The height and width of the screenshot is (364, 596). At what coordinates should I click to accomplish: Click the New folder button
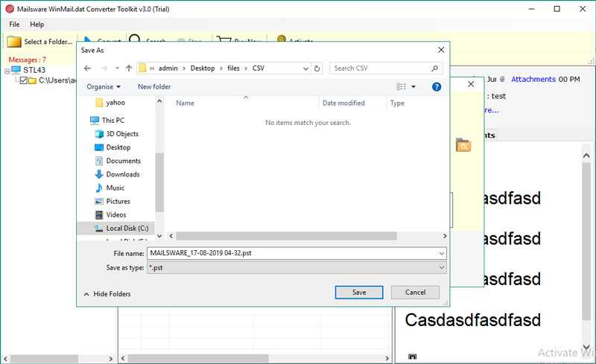click(x=154, y=87)
